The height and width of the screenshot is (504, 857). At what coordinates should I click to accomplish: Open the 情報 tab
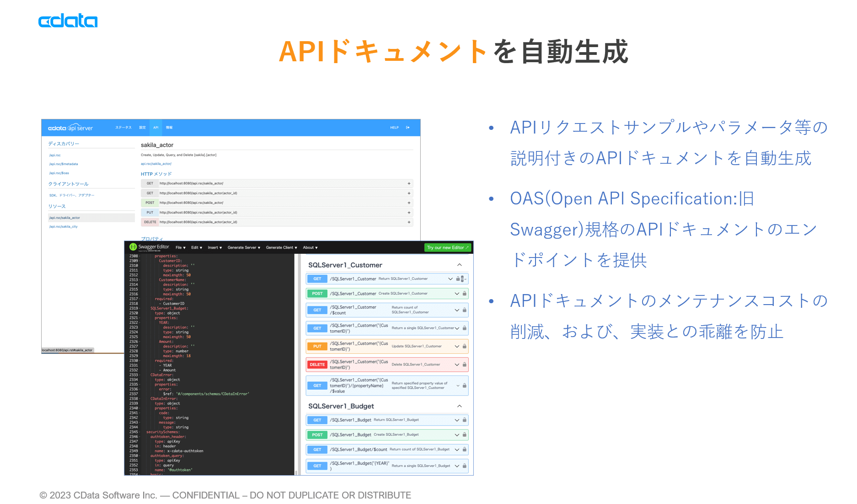pyautogui.click(x=169, y=128)
